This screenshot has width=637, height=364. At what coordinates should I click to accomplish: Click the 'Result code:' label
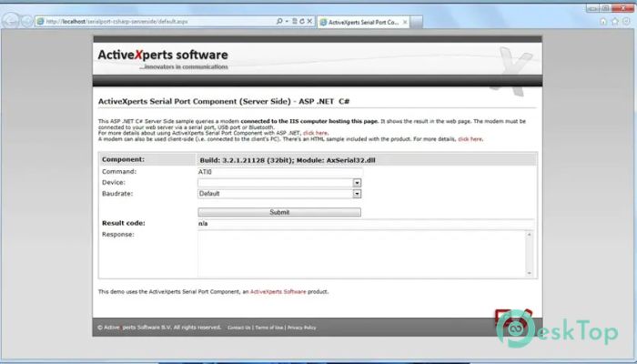[x=123, y=223]
